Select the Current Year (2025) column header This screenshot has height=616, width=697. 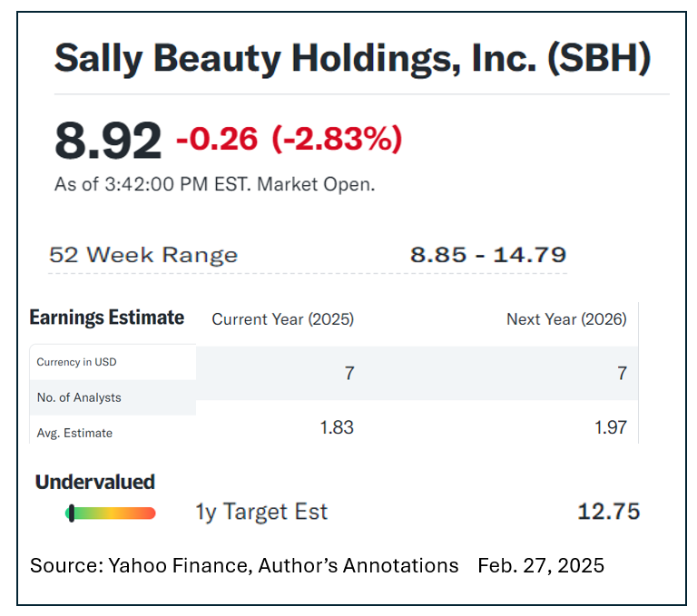tap(282, 319)
